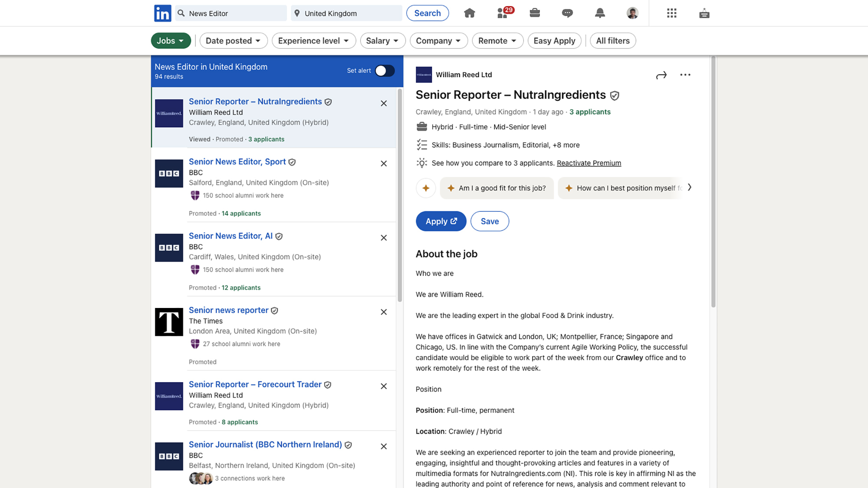
Task: Show more AI prompt suggestions arrow
Action: 690,187
